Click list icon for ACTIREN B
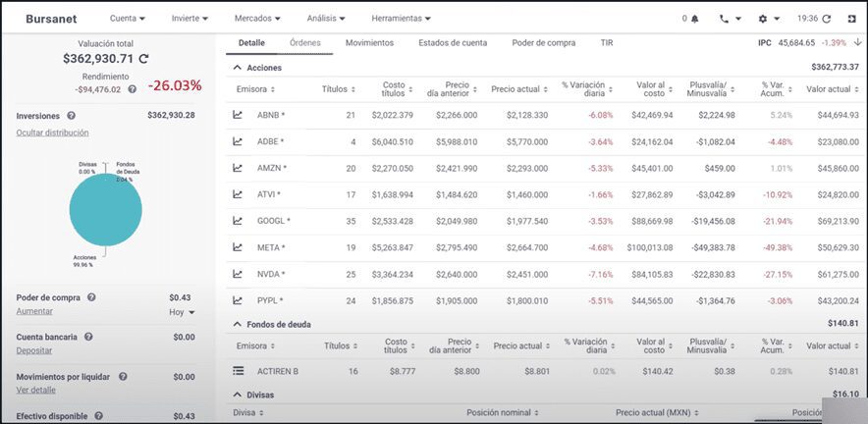 (238, 371)
